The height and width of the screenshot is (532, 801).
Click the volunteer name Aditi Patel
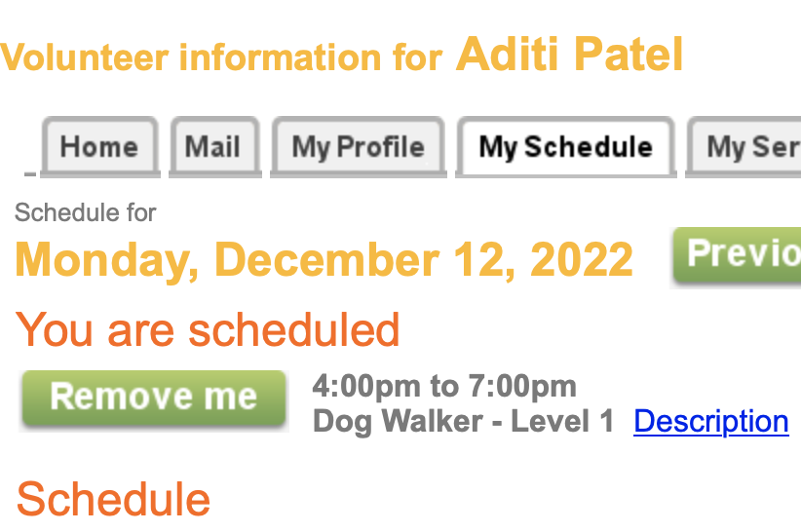pos(569,55)
